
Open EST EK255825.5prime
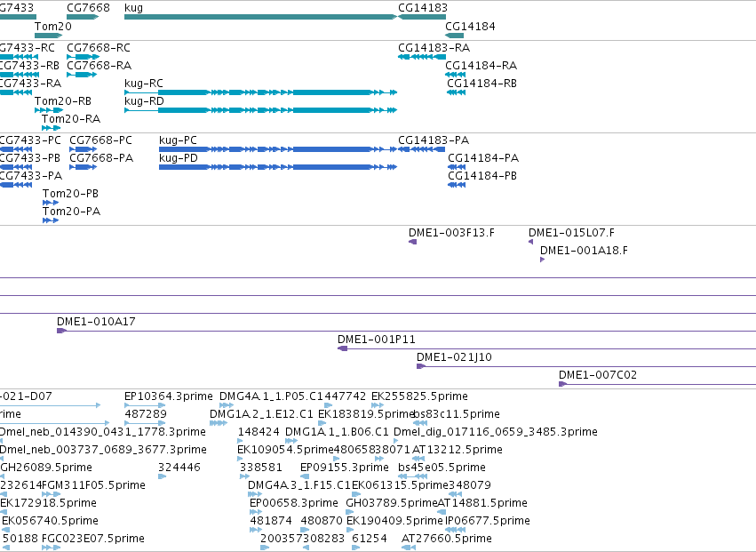378,405
